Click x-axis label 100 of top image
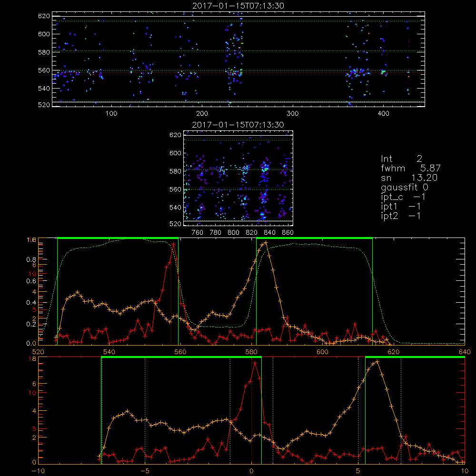The height and width of the screenshot is (476, 476). tap(111, 114)
